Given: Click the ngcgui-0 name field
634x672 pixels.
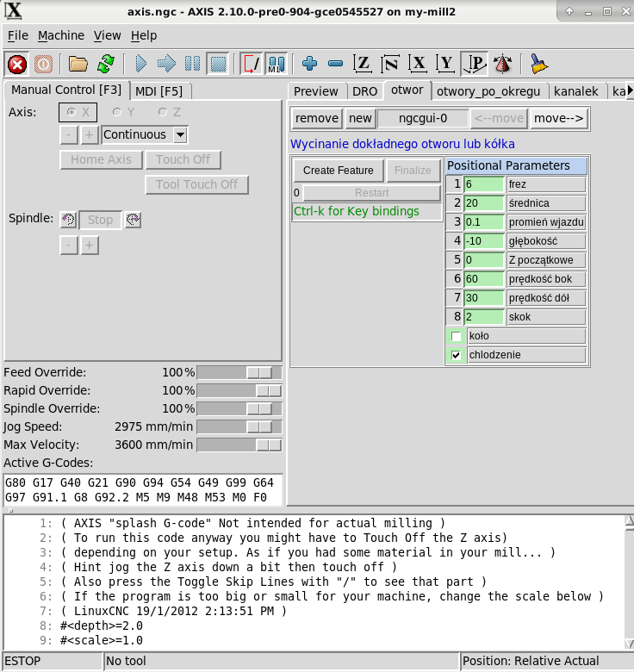Looking at the screenshot, I should coord(423,118).
